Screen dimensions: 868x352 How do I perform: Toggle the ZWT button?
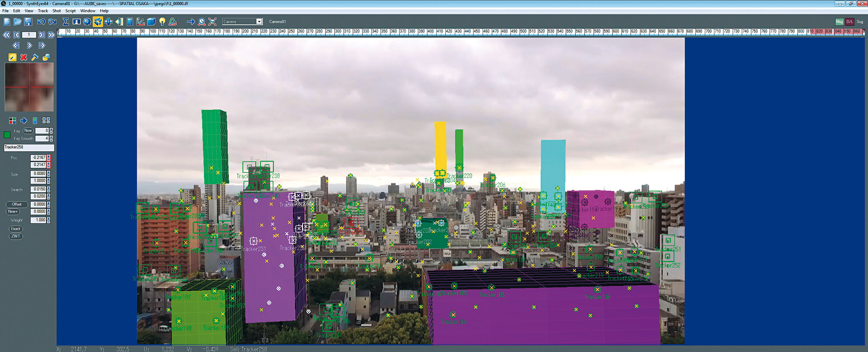(x=16, y=236)
